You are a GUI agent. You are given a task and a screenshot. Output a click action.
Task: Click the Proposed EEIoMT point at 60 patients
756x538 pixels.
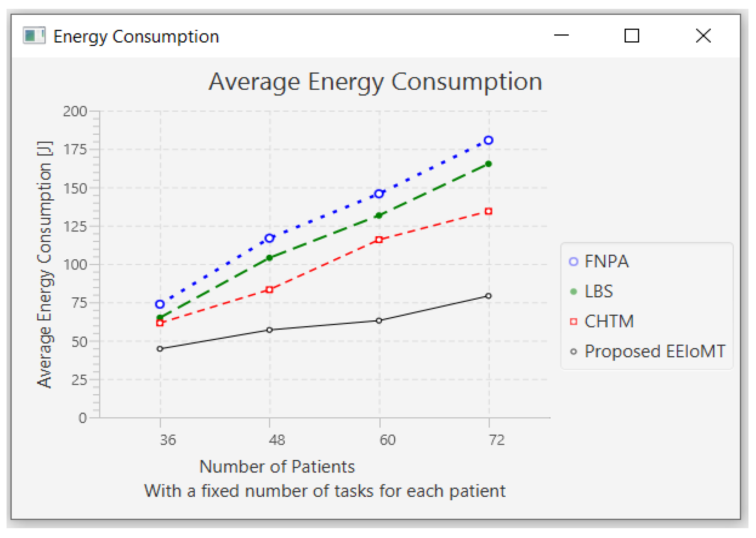coord(379,321)
